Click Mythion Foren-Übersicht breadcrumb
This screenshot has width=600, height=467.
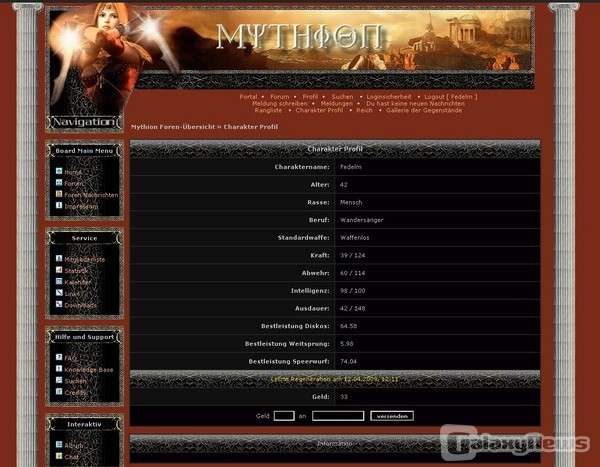coord(173,127)
